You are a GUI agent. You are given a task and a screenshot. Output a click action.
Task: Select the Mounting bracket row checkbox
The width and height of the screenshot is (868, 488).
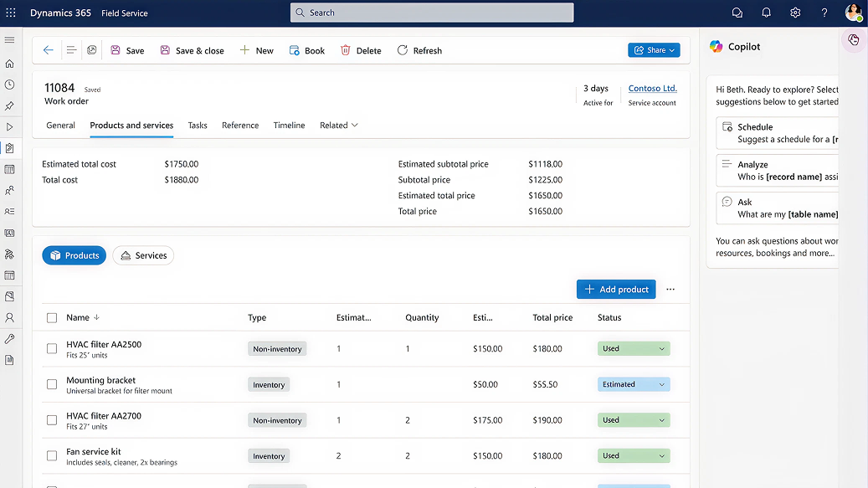point(52,384)
